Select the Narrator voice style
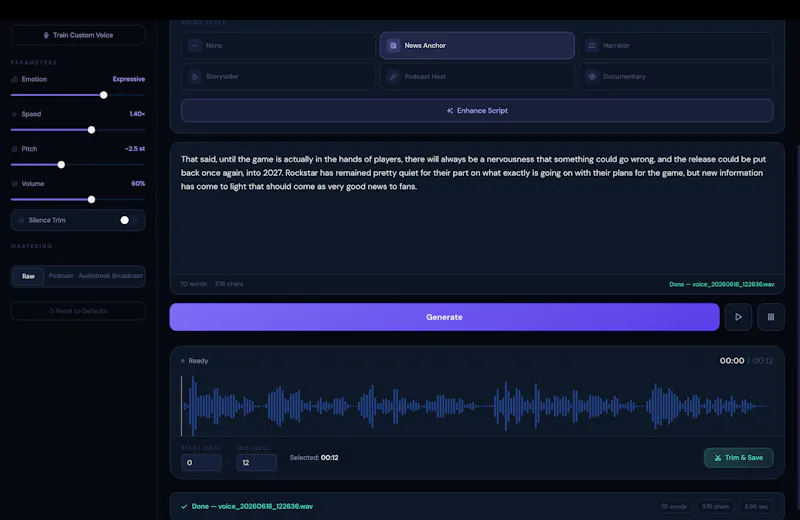 pos(676,45)
